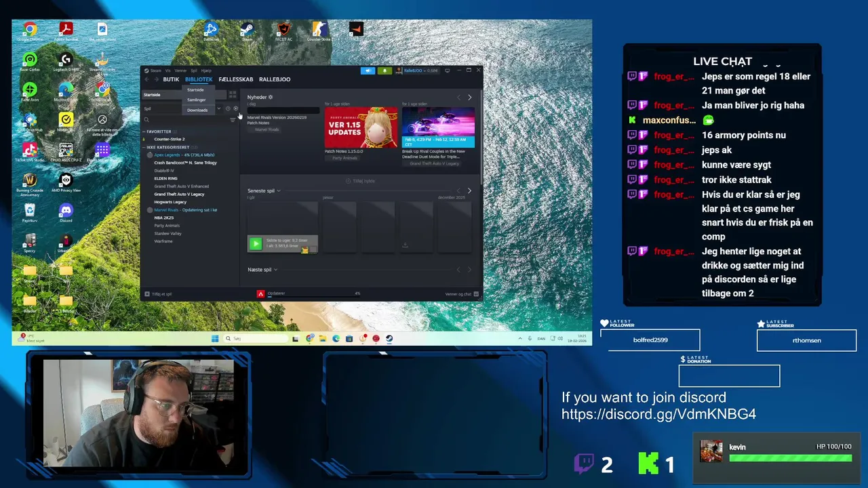
Task: Go to BUTIK tab
Action: point(171,79)
